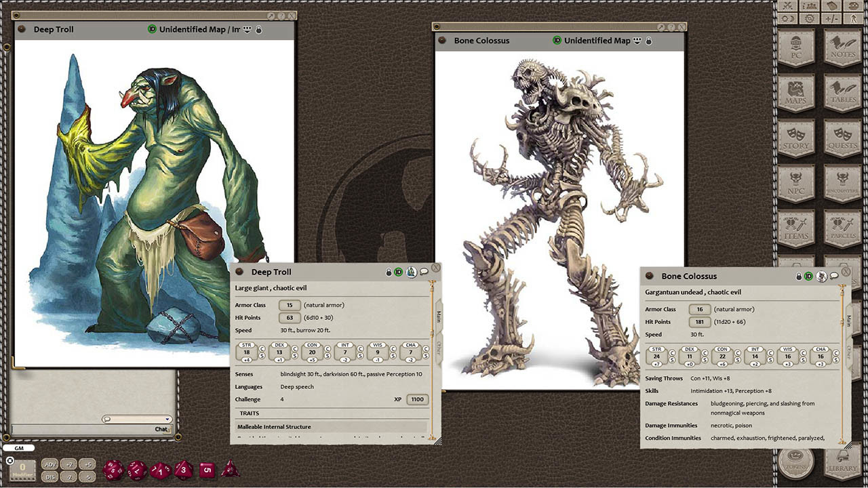The width and height of the screenshot is (868, 488).
Task: Toggle ID status on the Deep Troll sheet
Action: click(x=399, y=272)
